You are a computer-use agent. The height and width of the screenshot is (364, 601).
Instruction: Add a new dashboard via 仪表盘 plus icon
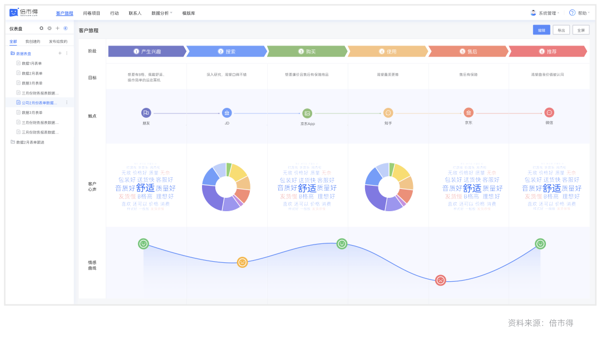click(x=57, y=28)
